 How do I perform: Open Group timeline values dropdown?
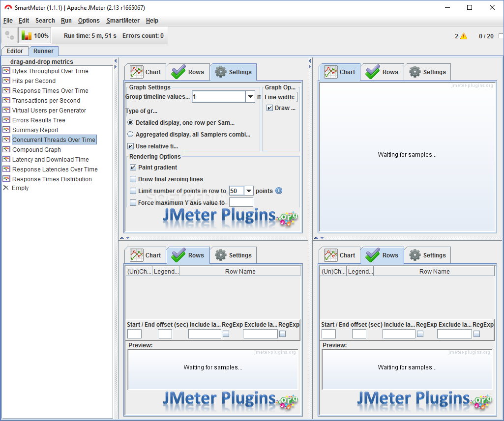click(x=250, y=96)
